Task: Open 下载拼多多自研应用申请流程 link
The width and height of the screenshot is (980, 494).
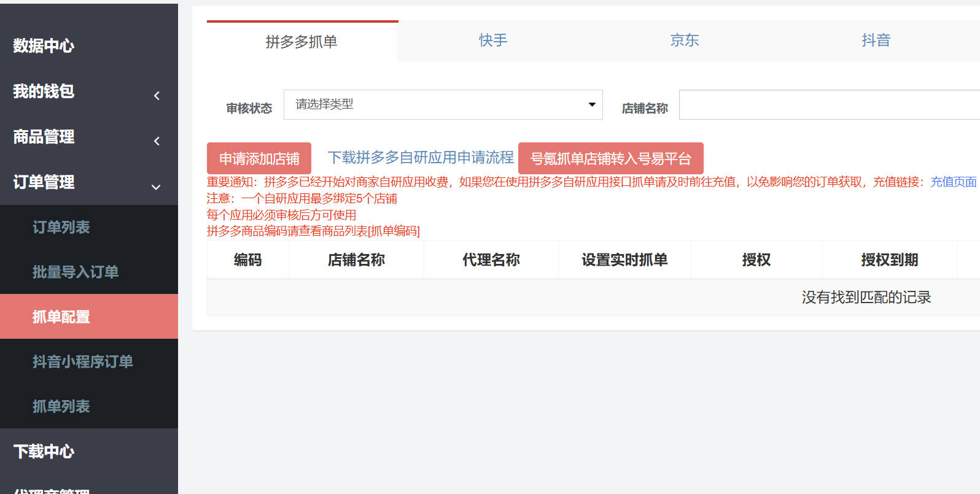Action: click(x=421, y=158)
